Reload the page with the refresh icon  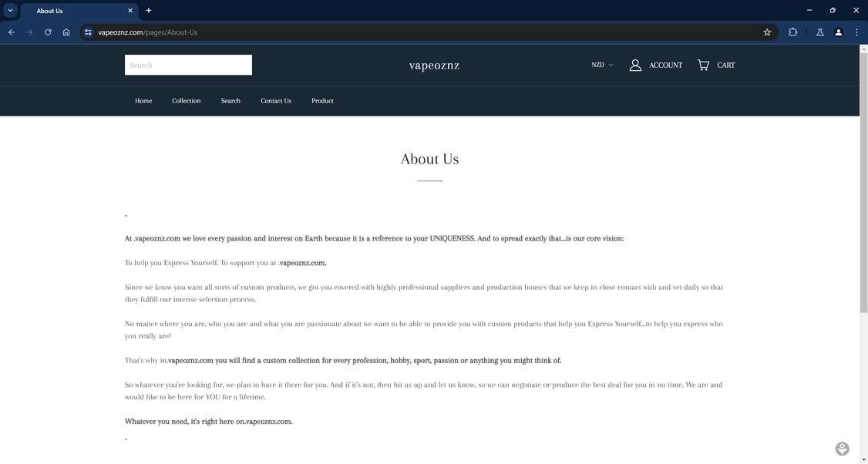tap(48, 32)
